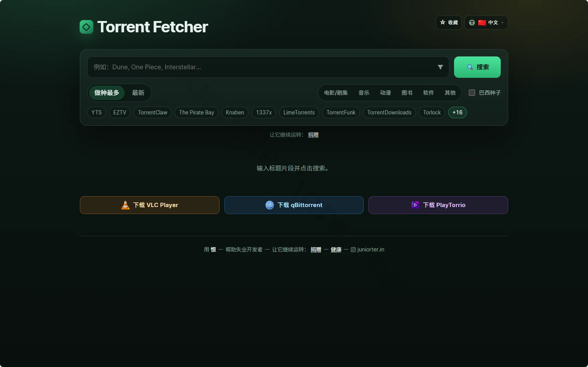
Task: Click the qBittorrent logo icon
Action: (x=269, y=205)
